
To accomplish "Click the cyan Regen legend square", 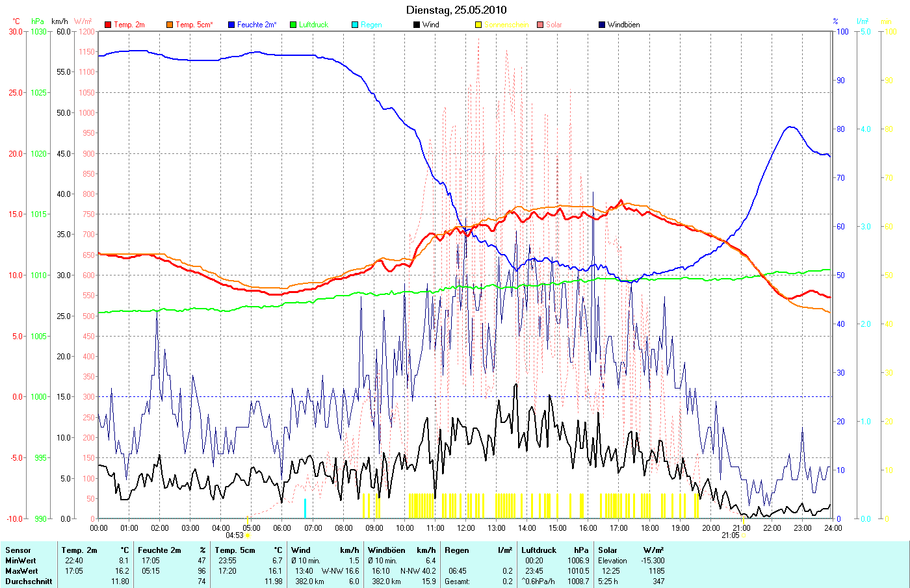I will tap(355, 25).
